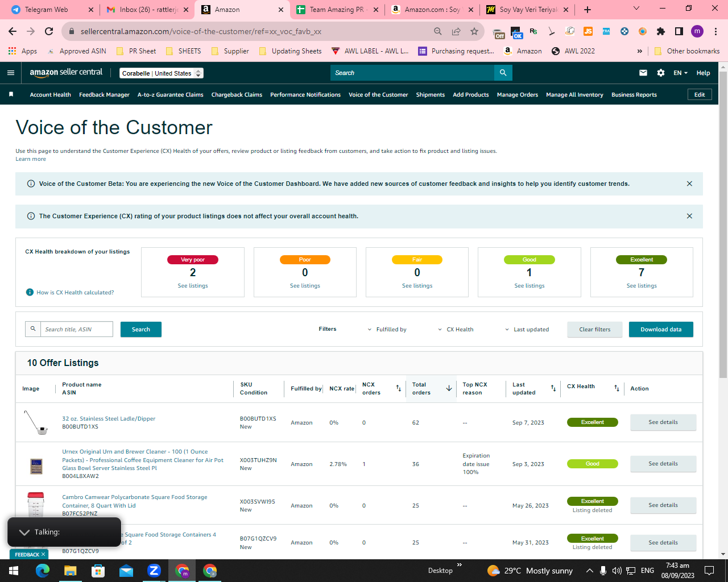Viewport: 728px width, 582px height.
Task: Open the Approved ASIN bookmark
Action: click(x=77, y=51)
